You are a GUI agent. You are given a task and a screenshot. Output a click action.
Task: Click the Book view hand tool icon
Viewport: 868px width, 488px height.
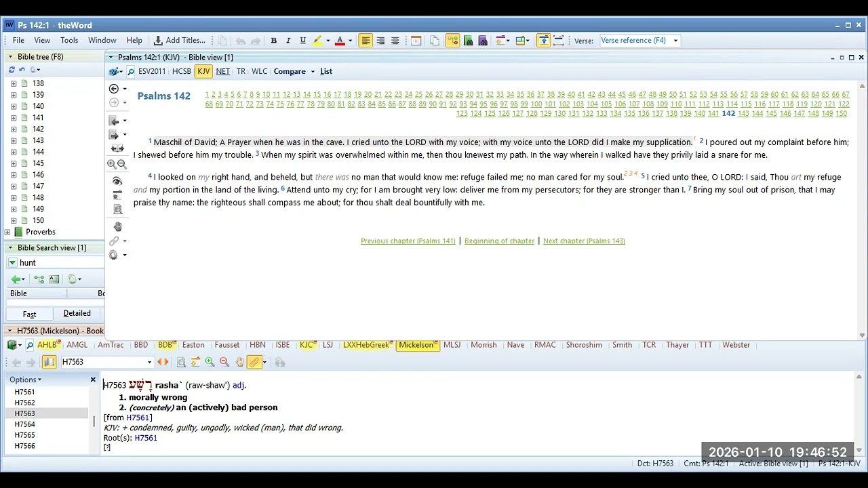(x=239, y=363)
